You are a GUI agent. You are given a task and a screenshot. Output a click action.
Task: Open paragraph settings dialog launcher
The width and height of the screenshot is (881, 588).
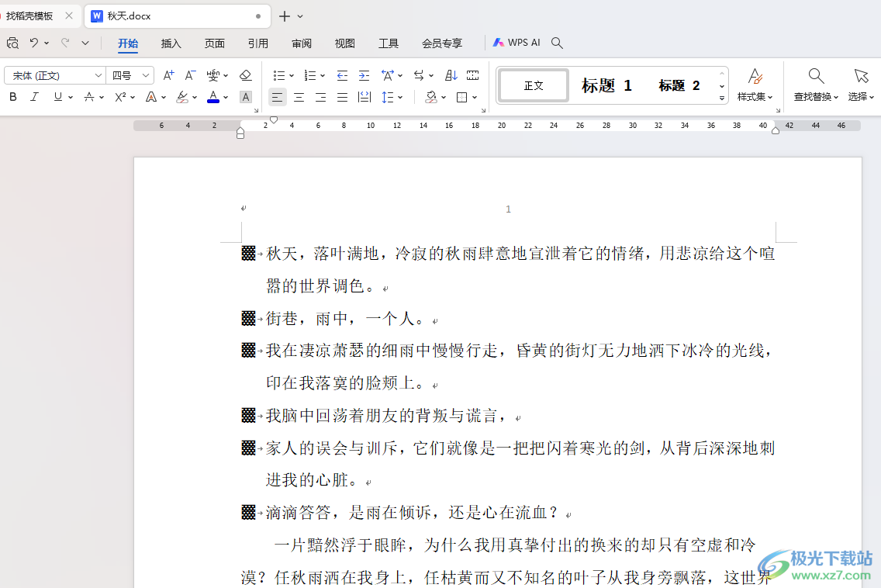pos(483,110)
